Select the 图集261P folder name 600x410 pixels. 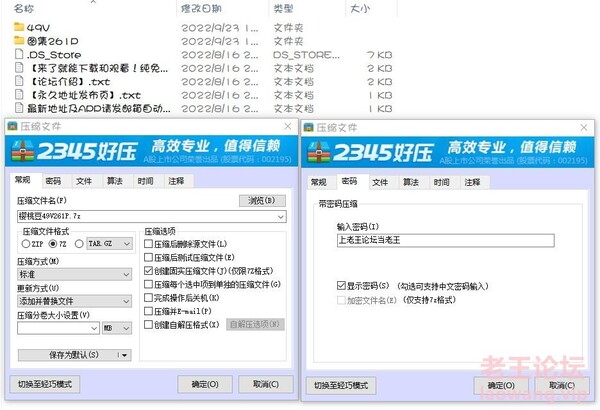(53, 41)
